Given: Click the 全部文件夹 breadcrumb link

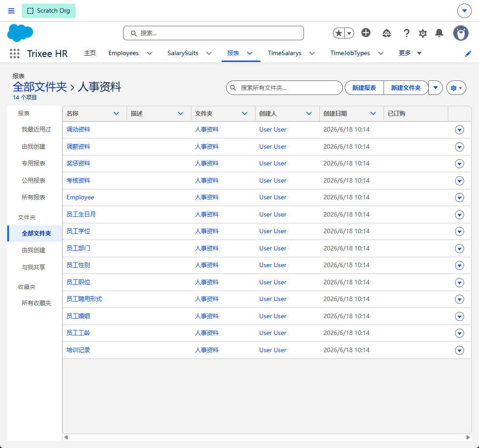Looking at the screenshot, I should pos(40,87).
